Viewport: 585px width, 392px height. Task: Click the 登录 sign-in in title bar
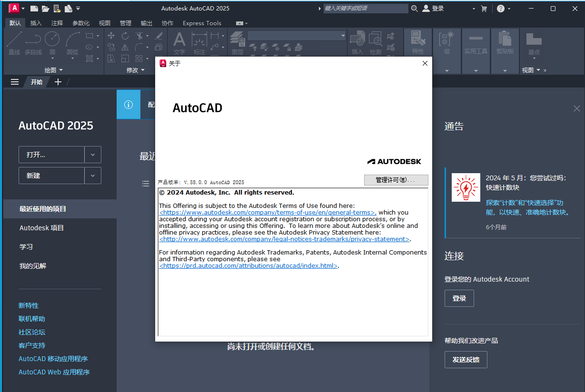pos(433,9)
